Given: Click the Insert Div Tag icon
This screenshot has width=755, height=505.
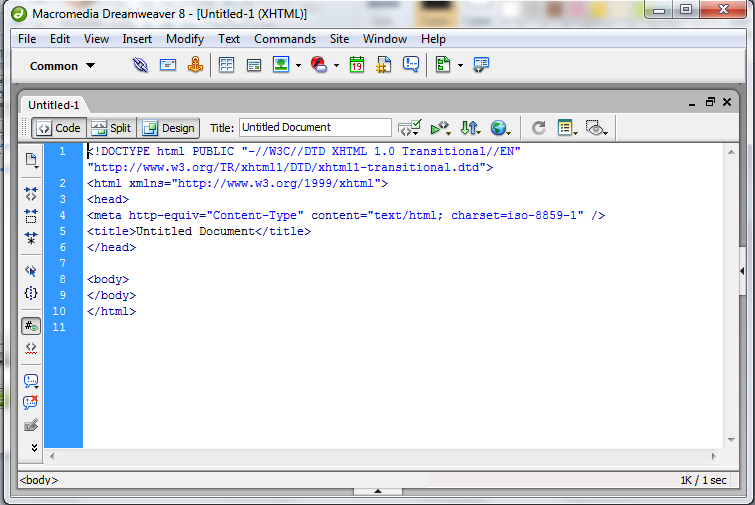Looking at the screenshot, I should [254, 65].
